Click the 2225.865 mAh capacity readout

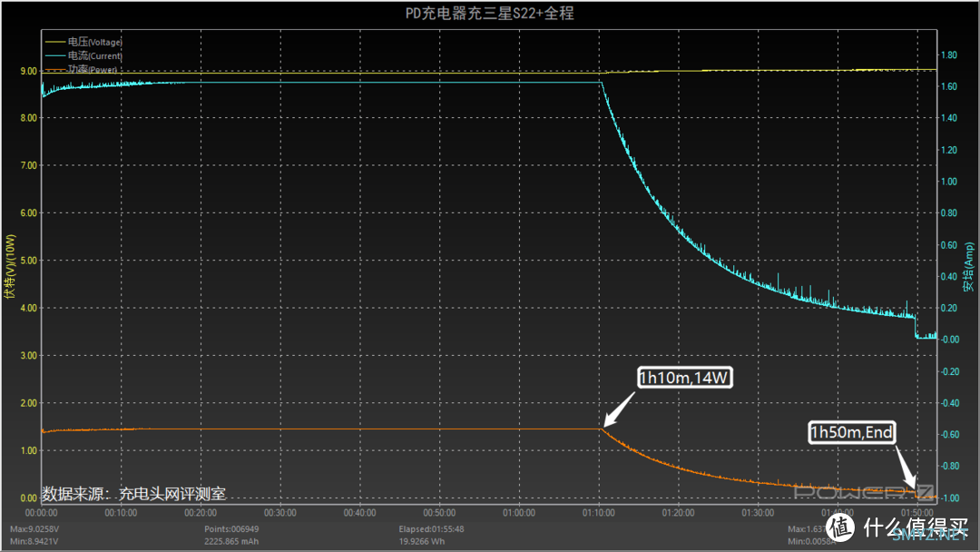click(x=231, y=541)
